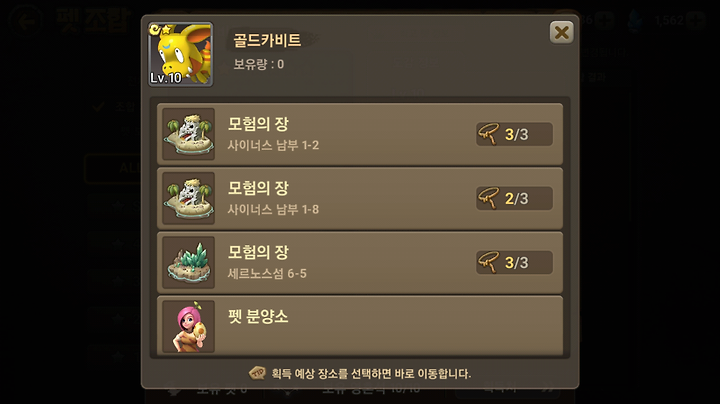This screenshot has width=720, height=404.
Task: Click the pink-haired girl pet shop icon
Action: pos(189,326)
